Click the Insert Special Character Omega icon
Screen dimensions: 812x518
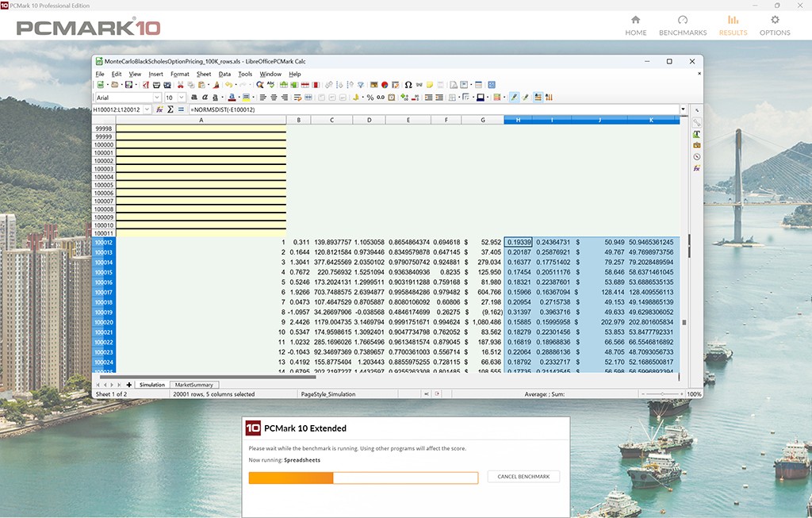pyautogui.click(x=408, y=85)
